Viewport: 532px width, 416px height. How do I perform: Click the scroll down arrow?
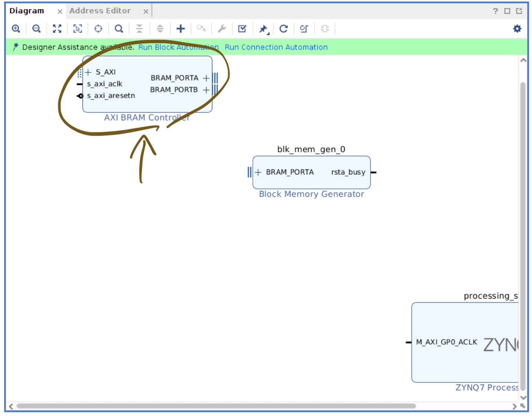point(523,397)
